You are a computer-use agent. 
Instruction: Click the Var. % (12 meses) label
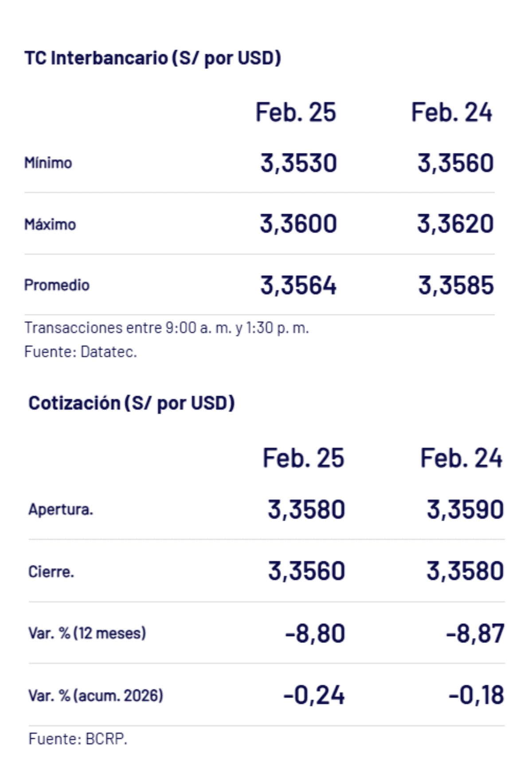[x=87, y=633]
